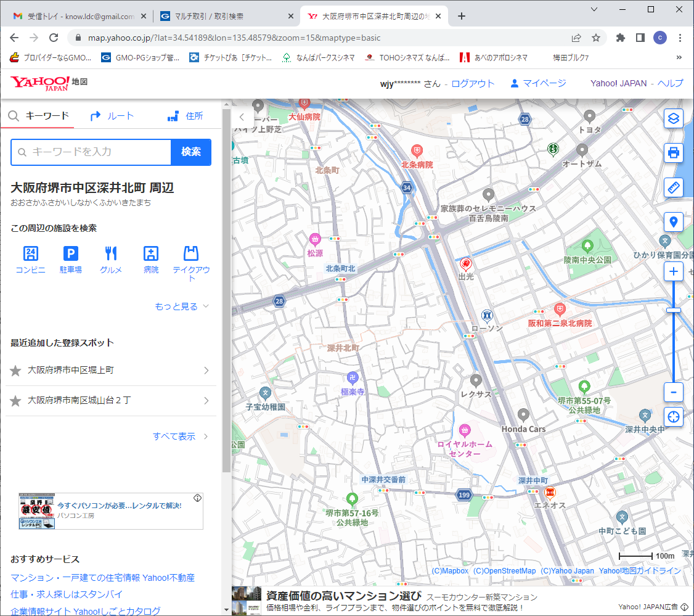This screenshot has width=694, height=616.
Task: Search nearby parking lots (駐車場)
Action: (71, 259)
